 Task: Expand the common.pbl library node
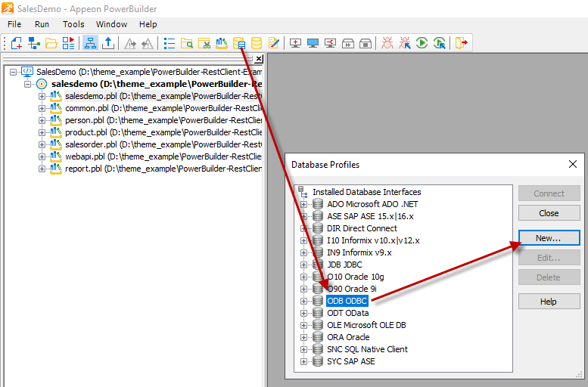click(42, 108)
